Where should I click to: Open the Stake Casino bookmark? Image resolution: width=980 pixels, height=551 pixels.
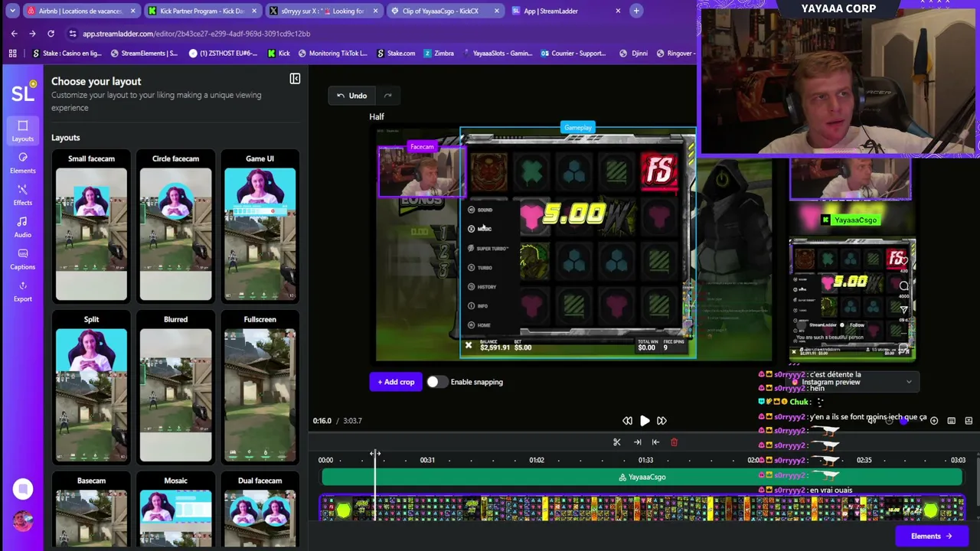tap(67, 54)
